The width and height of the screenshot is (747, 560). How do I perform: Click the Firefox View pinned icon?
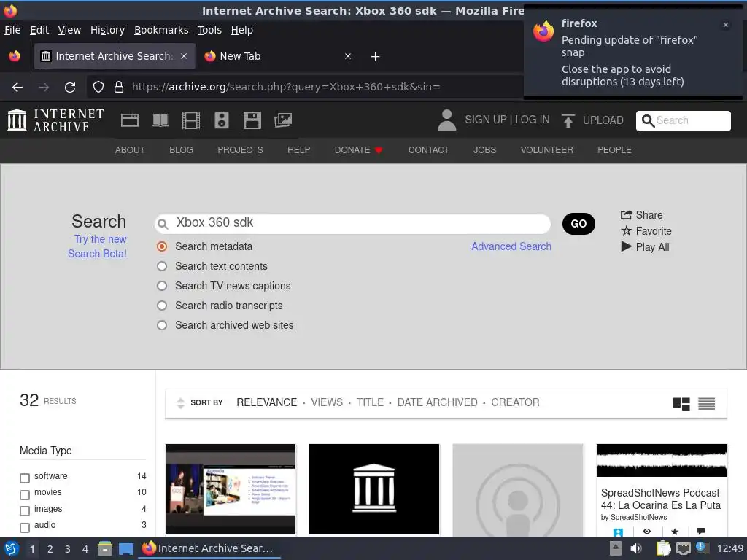pyautogui.click(x=15, y=56)
